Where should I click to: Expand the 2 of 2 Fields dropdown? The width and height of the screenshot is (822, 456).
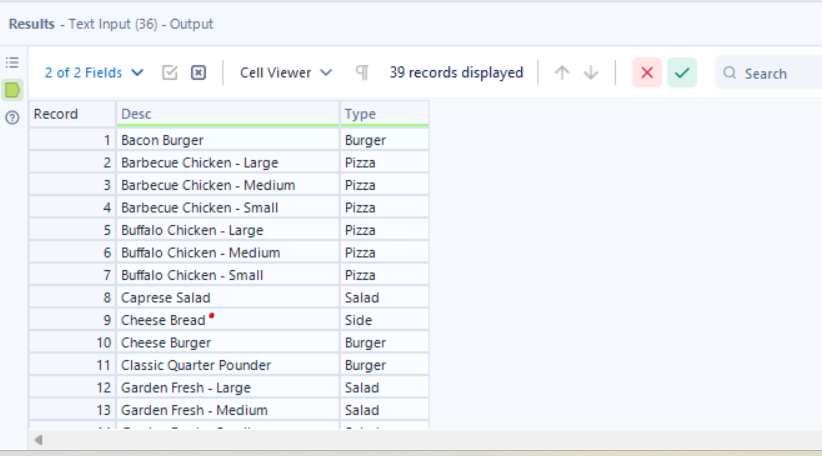point(94,73)
